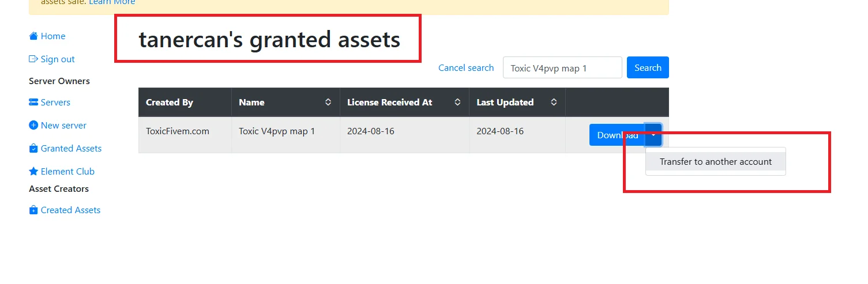Sort table by Name column arrows
This screenshot has width=868, height=284.
tap(328, 103)
